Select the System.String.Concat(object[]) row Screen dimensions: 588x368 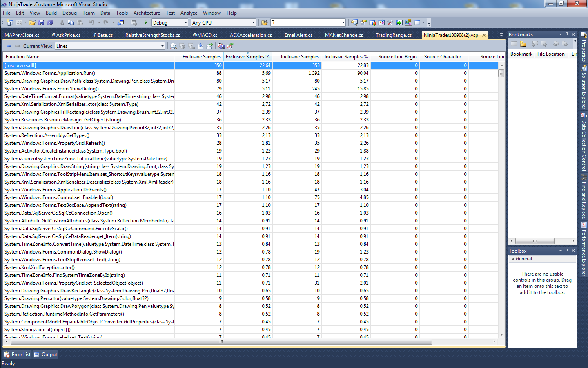(x=250, y=330)
